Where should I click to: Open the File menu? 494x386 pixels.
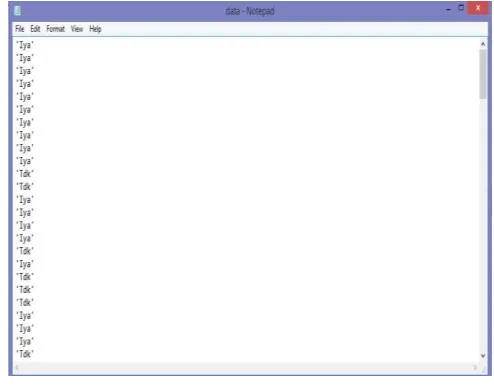click(20, 29)
